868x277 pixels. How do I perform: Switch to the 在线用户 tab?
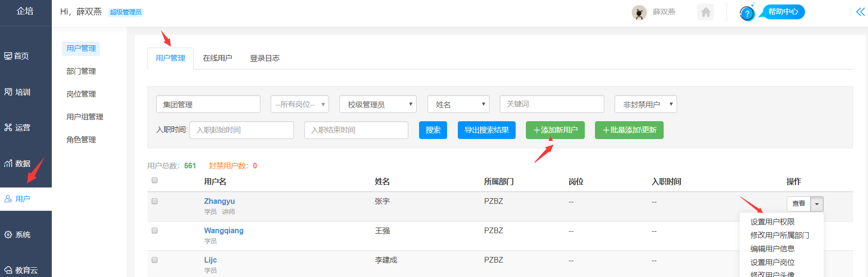(217, 58)
